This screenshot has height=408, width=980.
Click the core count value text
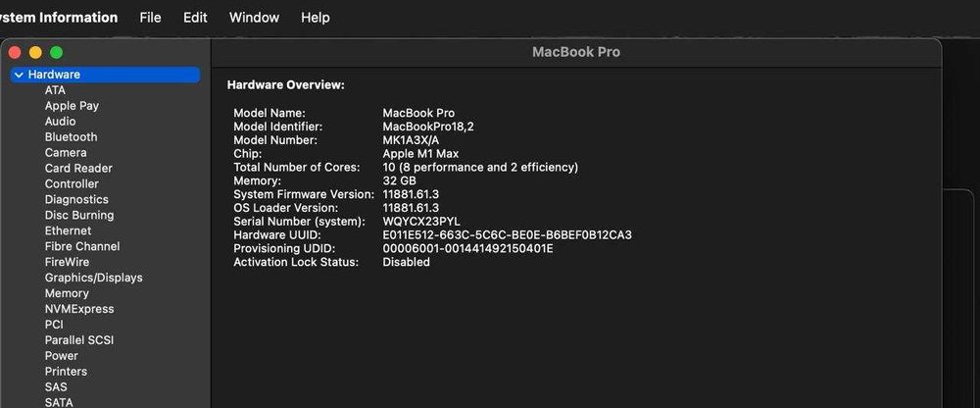click(480, 168)
